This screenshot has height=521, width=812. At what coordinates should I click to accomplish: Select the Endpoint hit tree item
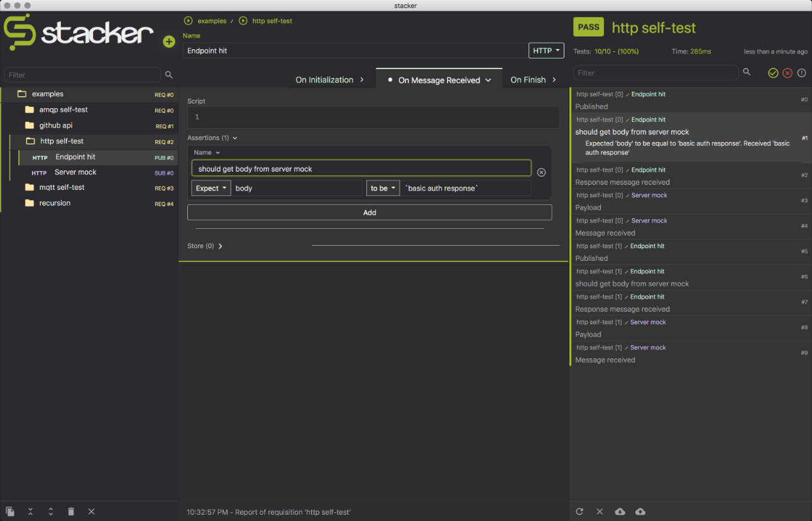point(98,157)
